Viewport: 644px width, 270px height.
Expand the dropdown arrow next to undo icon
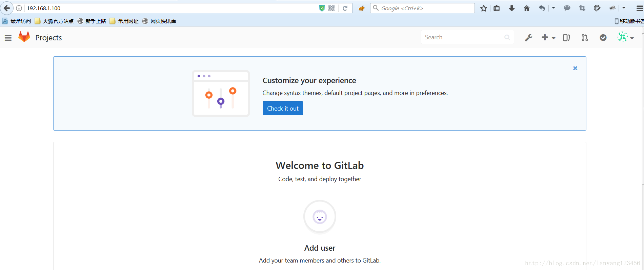(x=554, y=7)
